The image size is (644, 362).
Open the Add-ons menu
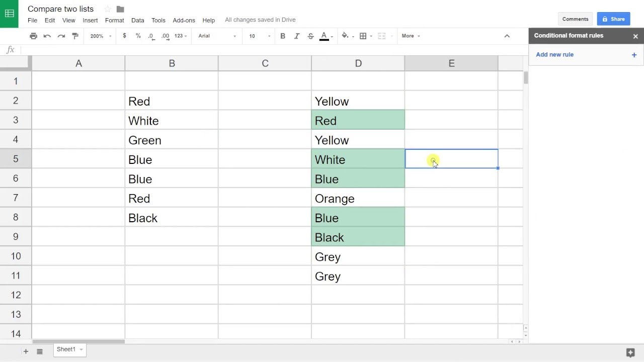tap(184, 20)
